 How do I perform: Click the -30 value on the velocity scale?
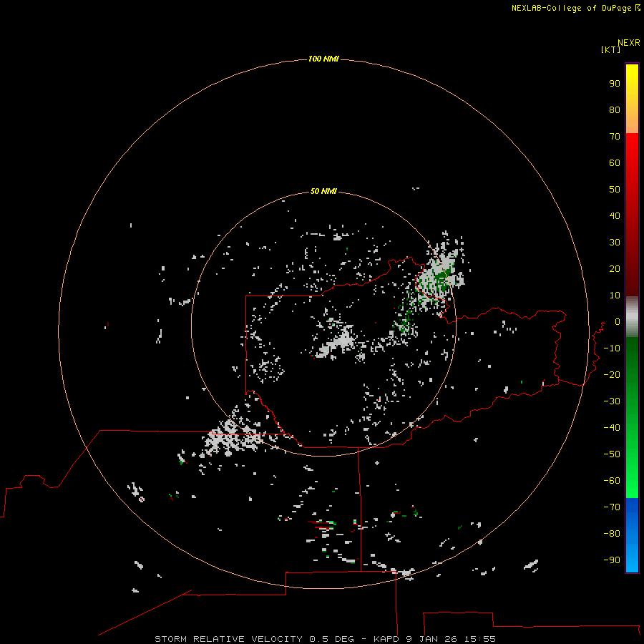[x=612, y=401]
